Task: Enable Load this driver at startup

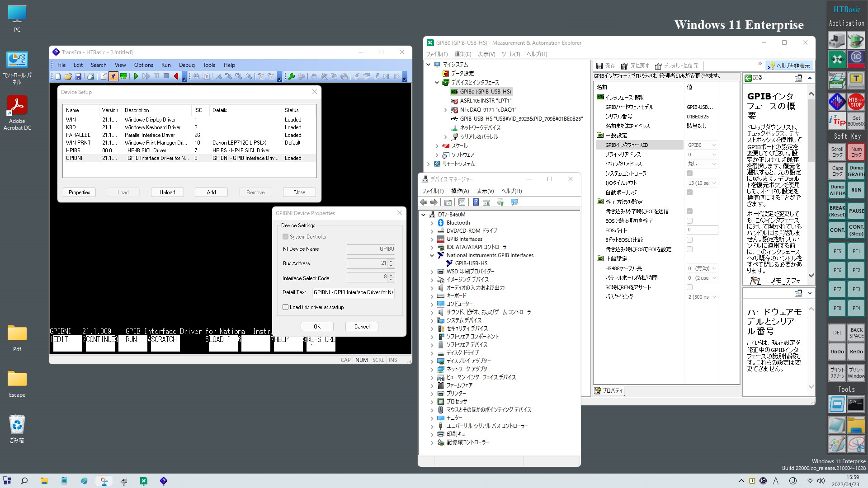Action: click(285, 307)
